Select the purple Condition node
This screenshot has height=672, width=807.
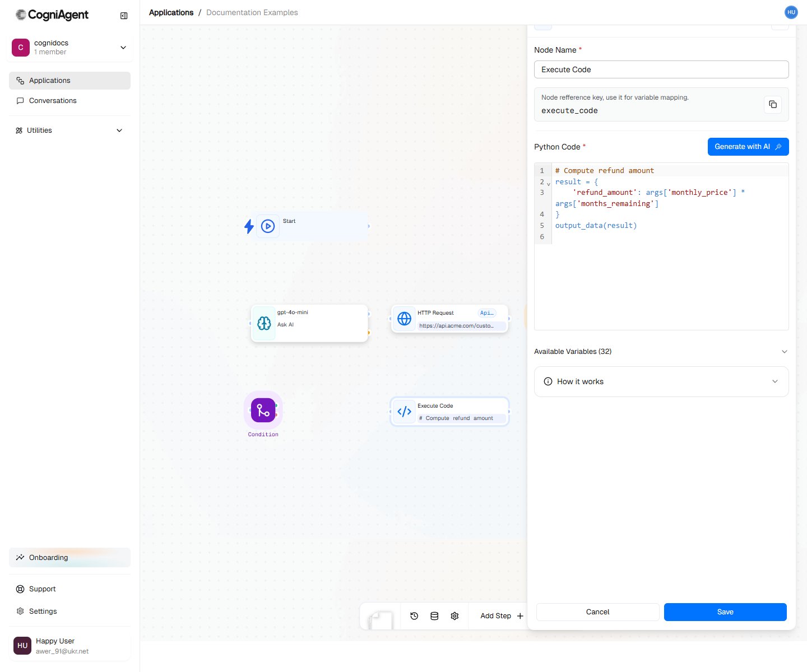263,410
